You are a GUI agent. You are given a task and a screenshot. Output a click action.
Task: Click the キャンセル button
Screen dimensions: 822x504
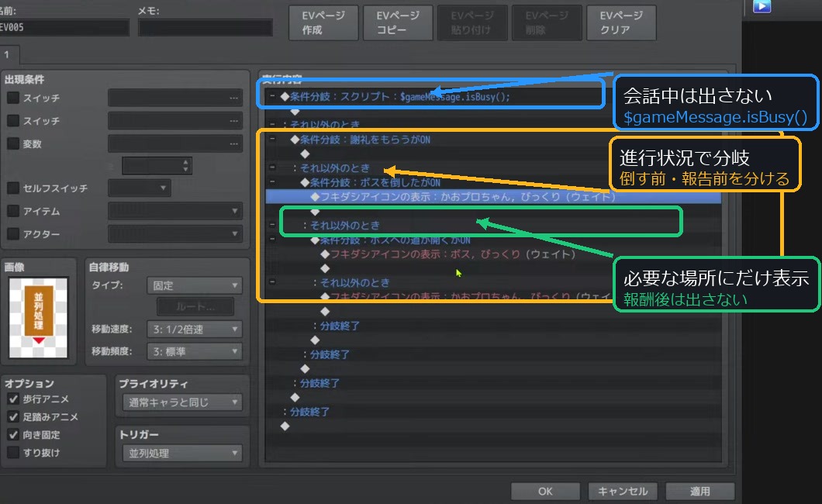point(623,492)
